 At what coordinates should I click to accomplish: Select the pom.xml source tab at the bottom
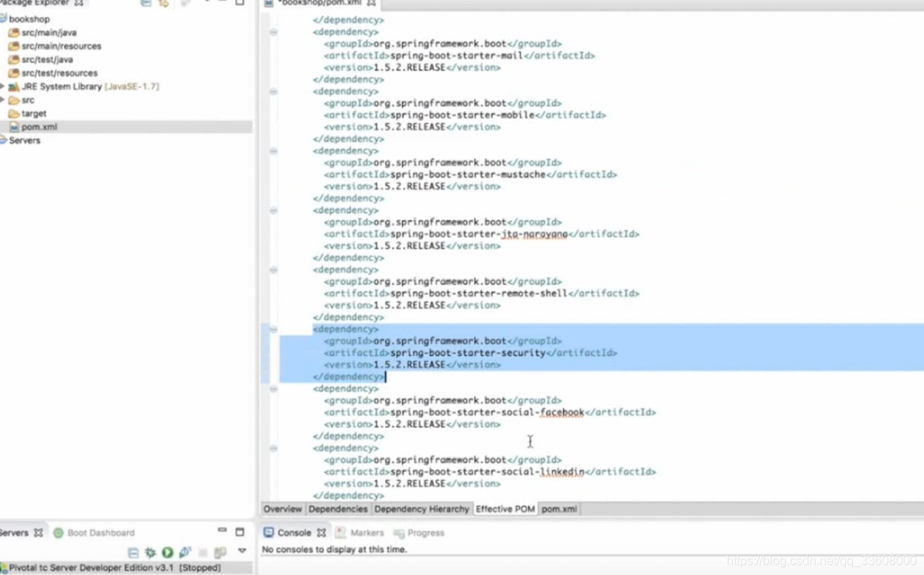tap(559, 509)
